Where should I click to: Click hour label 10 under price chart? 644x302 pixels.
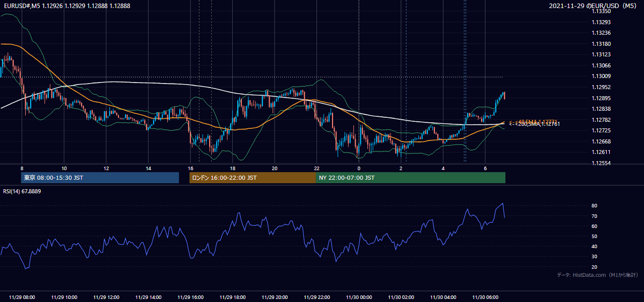[x=64, y=168]
